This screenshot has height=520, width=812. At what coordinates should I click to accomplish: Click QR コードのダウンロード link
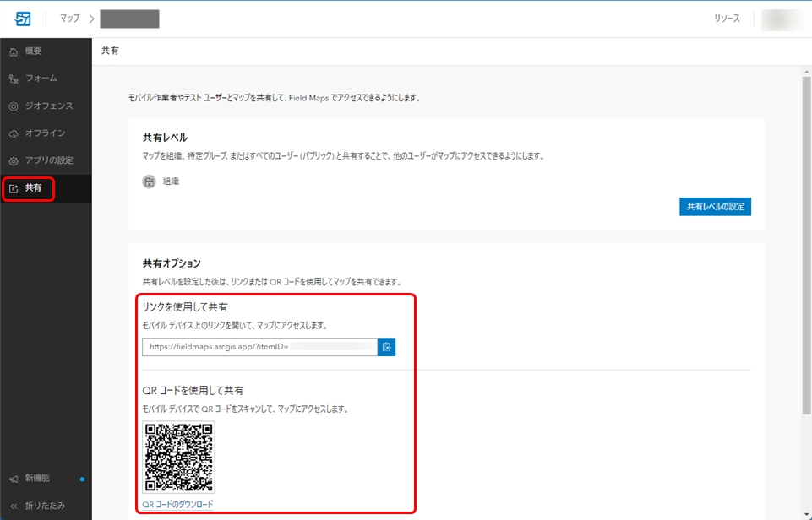pyautogui.click(x=177, y=504)
